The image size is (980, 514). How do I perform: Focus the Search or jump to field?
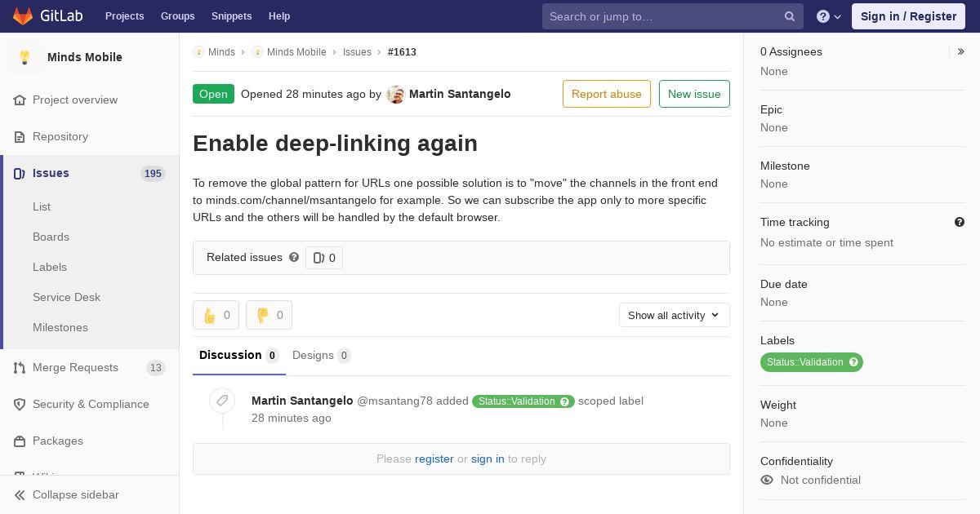(x=672, y=16)
